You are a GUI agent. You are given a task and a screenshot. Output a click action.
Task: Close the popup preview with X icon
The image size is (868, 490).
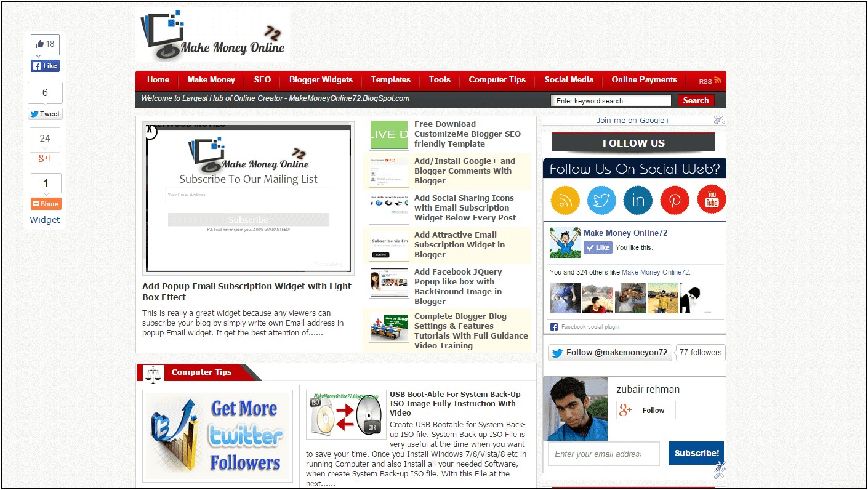(151, 131)
